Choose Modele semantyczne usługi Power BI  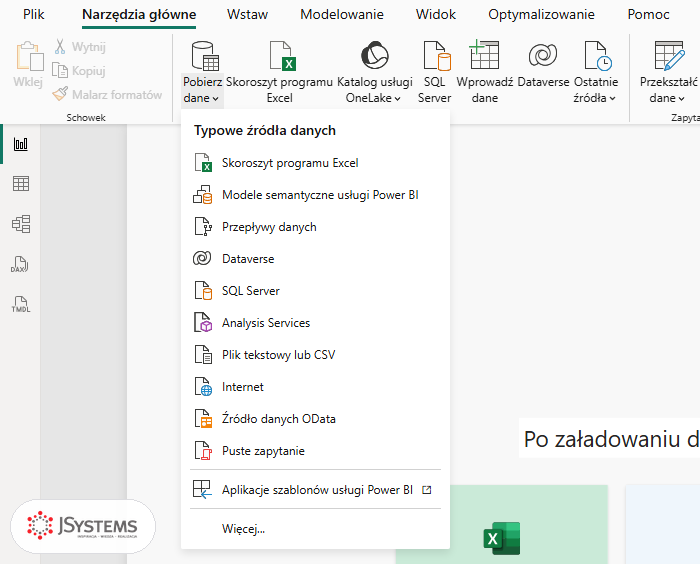315,195
